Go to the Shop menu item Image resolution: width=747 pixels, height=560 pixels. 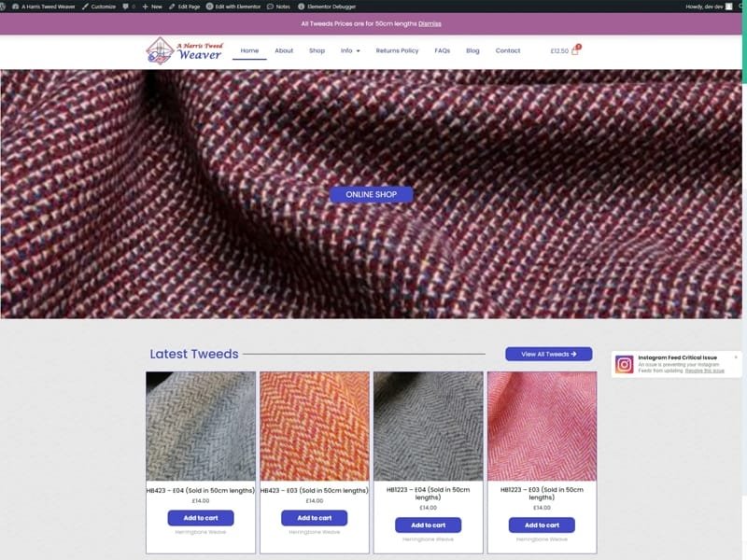(x=317, y=50)
